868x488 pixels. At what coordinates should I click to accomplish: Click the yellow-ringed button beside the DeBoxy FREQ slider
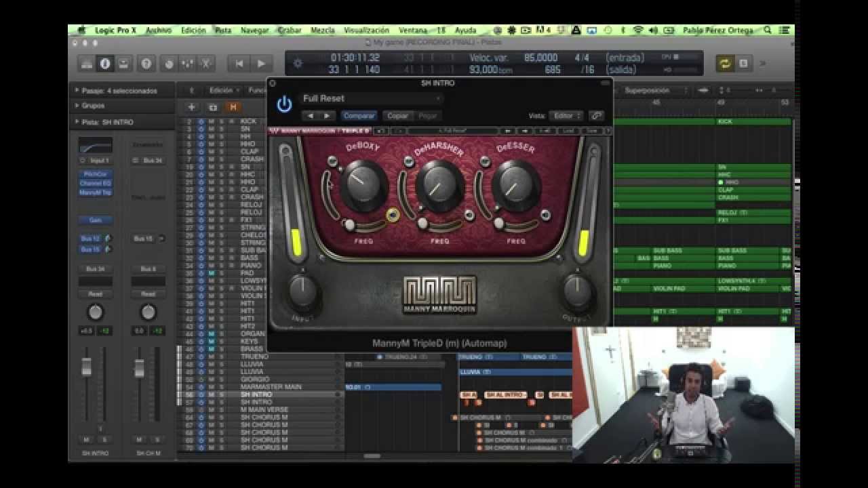393,216
